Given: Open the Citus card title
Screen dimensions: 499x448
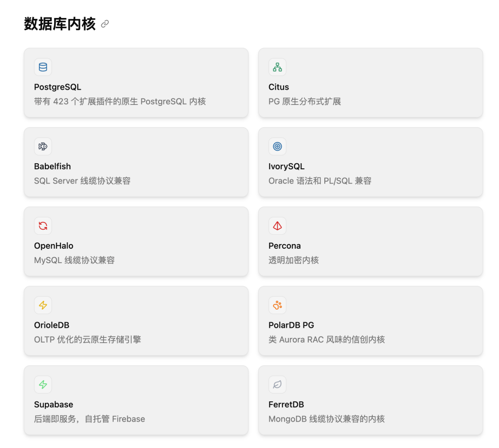Looking at the screenshot, I should (x=279, y=87).
